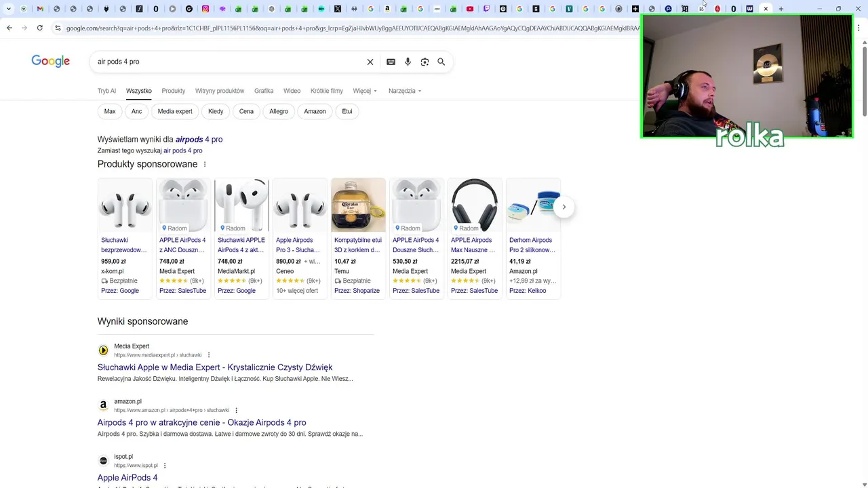Open the on-screen keyboard icon

coord(391,62)
